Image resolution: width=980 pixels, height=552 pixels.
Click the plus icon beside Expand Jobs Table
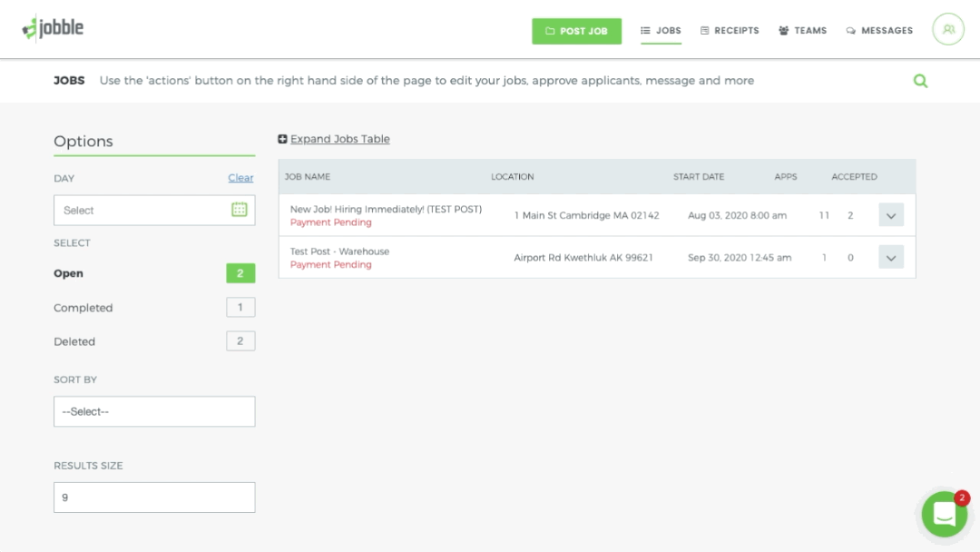pos(282,139)
